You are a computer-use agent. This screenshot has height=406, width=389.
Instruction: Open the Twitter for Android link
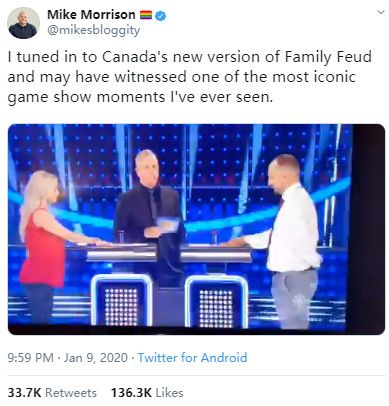click(x=192, y=358)
